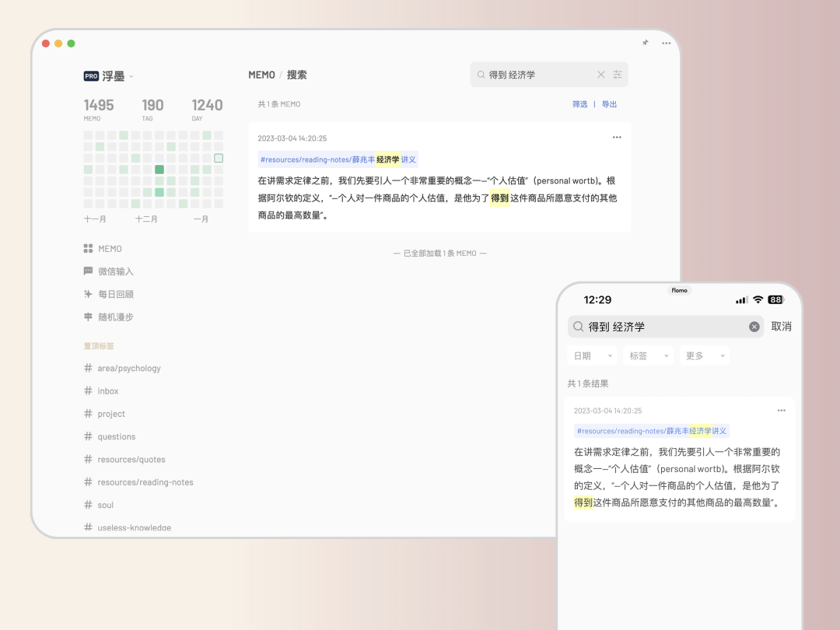Click the desktop search magnifier icon
Viewport: 840px width, 630px height.
[481, 75]
